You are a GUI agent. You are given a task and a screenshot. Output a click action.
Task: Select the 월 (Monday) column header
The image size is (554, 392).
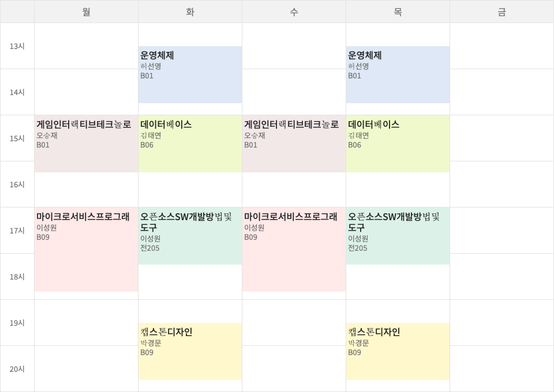86,12
